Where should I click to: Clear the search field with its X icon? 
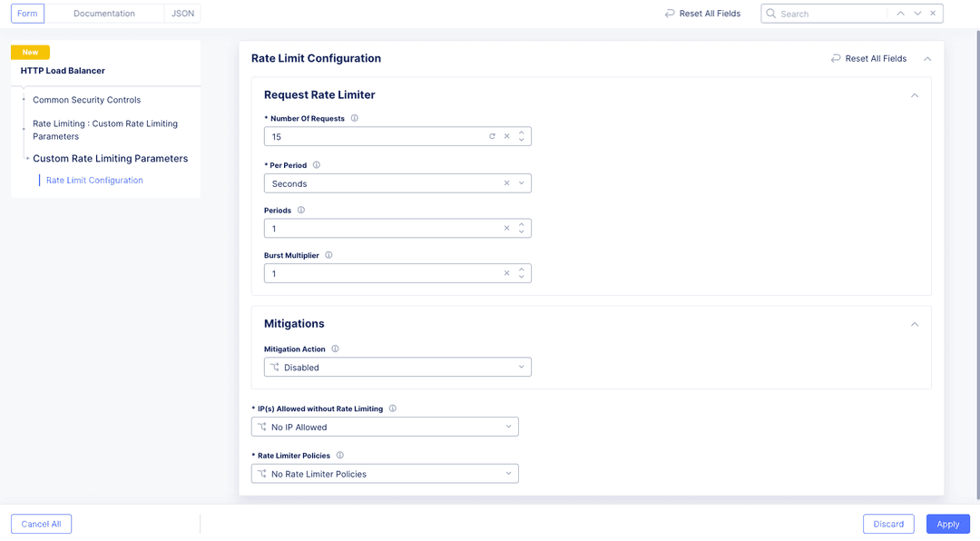coord(932,13)
